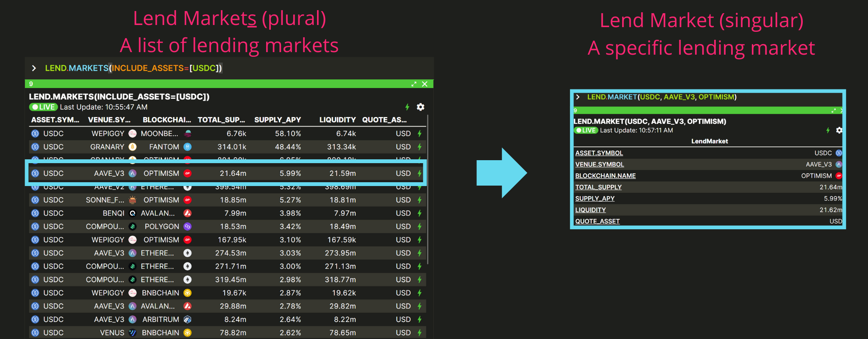Open settings gear in LEND.MARKET singular panel
This screenshot has height=339, width=868.
(839, 130)
